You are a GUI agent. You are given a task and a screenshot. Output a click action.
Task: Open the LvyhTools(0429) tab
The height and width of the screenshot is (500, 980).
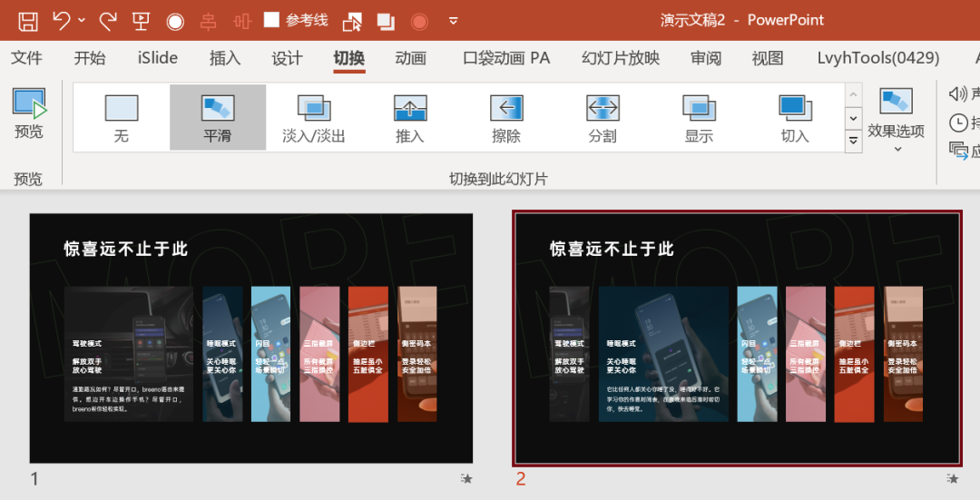(x=878, y=58)
